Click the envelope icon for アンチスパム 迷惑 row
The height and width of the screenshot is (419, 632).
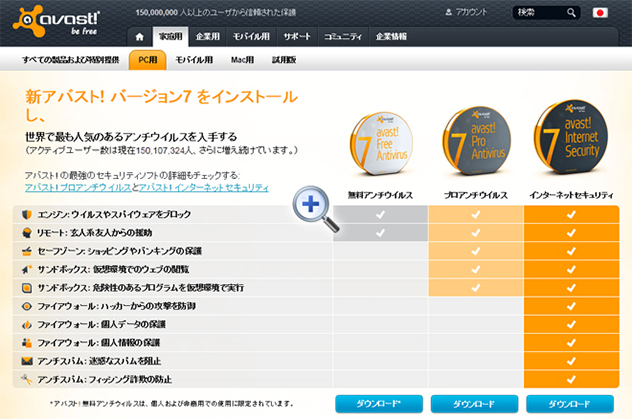tap(27, 361)
